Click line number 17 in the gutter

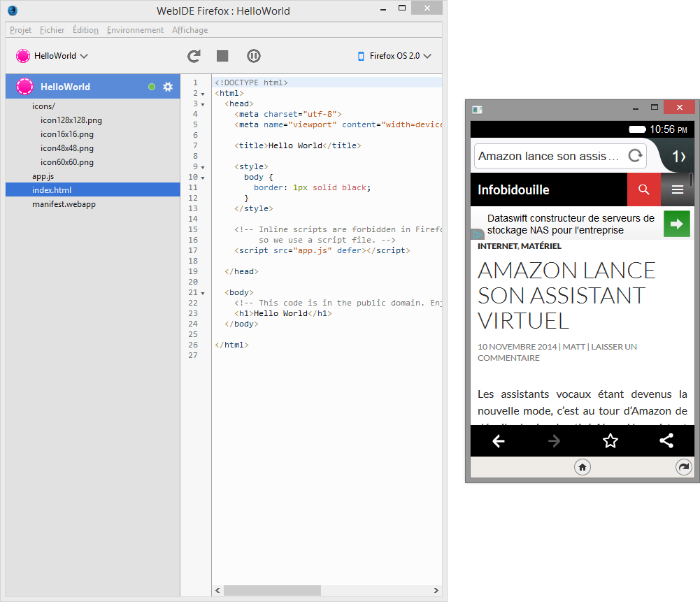(193, 250)
